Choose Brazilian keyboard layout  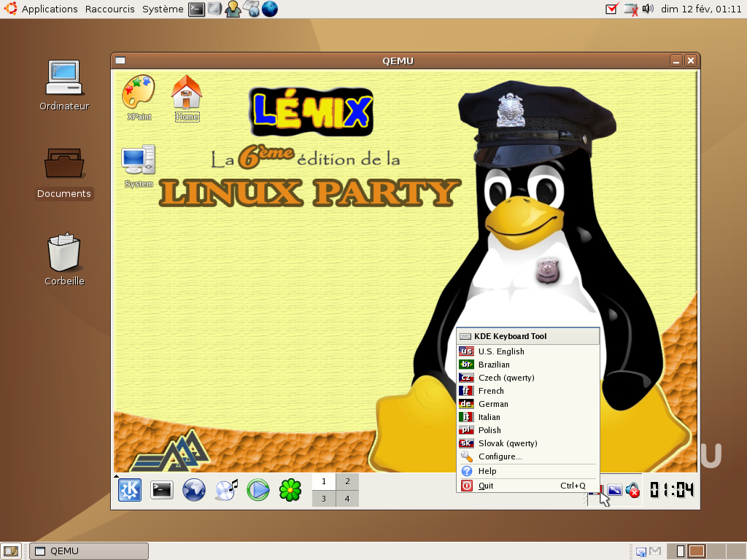(527, 365)
